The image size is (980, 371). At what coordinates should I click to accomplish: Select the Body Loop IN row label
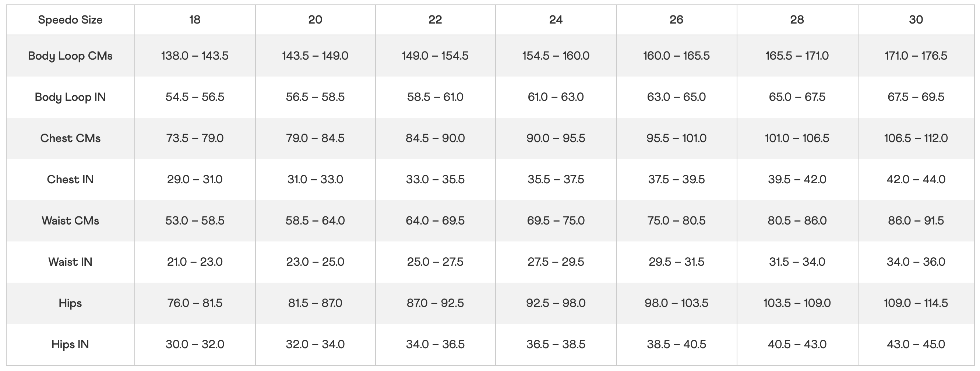(70, 97)
